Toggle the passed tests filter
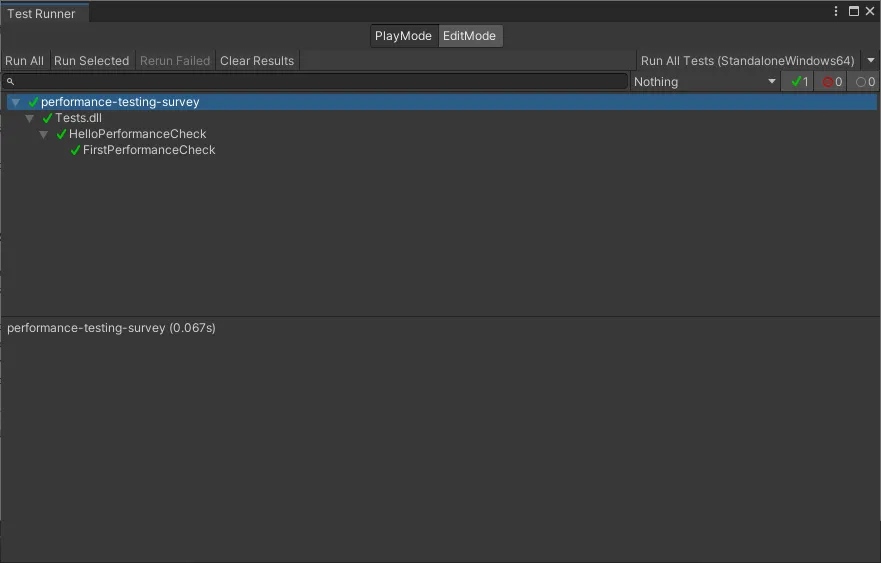Screen dimensions: 881x563 tap(799, 82)
